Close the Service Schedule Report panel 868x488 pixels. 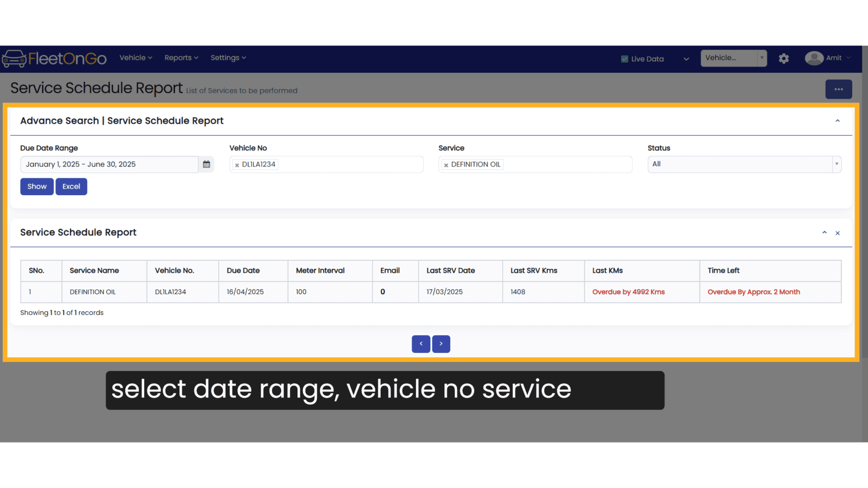tap(838, 233)
